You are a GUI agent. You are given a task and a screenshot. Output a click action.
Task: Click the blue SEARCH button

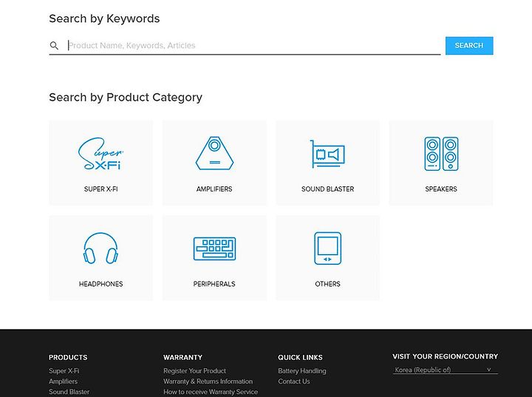point(469,46)
